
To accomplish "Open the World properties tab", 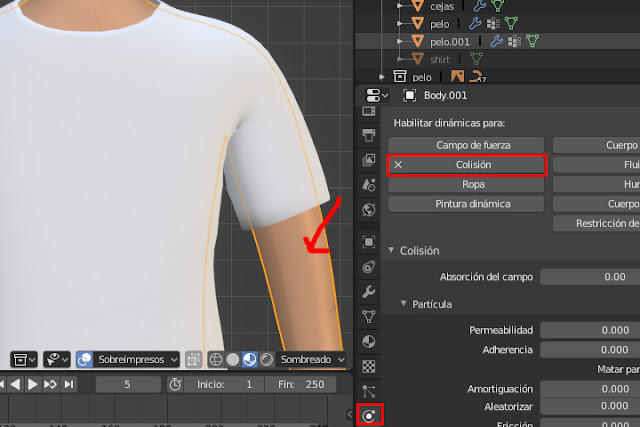I will [x=369, y=210].
